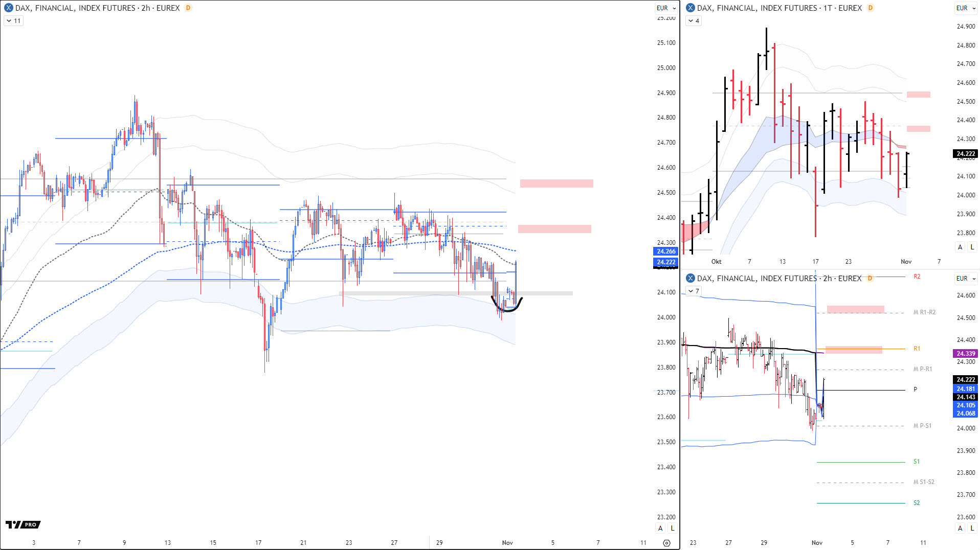Click the blue 24.181 price label
The height and width of the screenshot is (550, 980).
(x=966, y=389)
